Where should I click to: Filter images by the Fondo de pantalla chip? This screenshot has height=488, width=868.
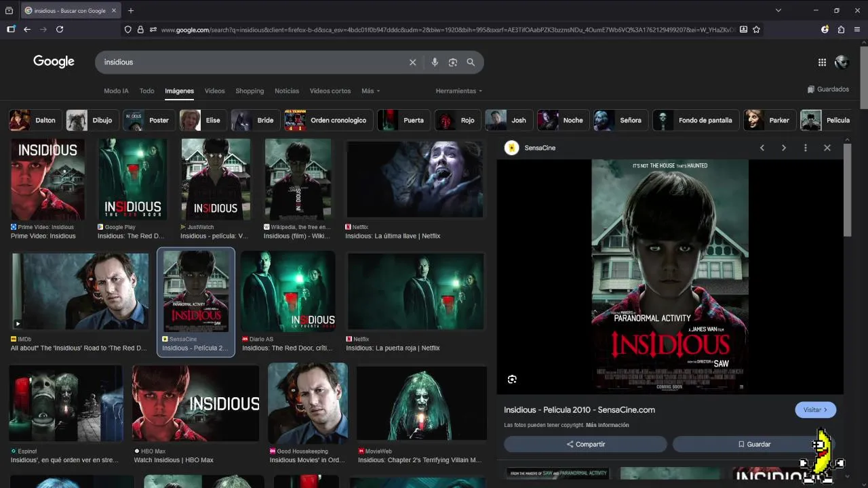coord(695,120)
